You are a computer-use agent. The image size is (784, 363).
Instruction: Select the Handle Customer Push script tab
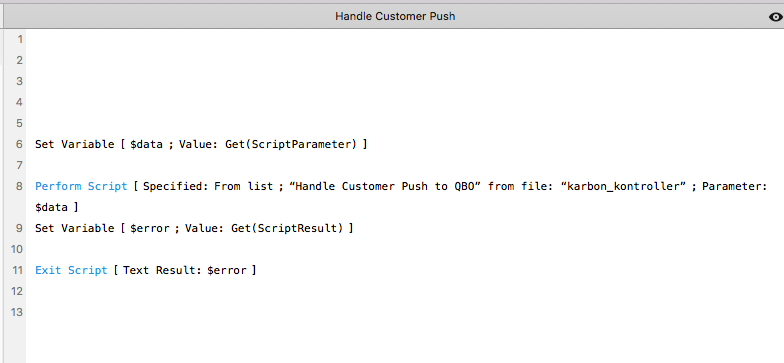[395, 16]
